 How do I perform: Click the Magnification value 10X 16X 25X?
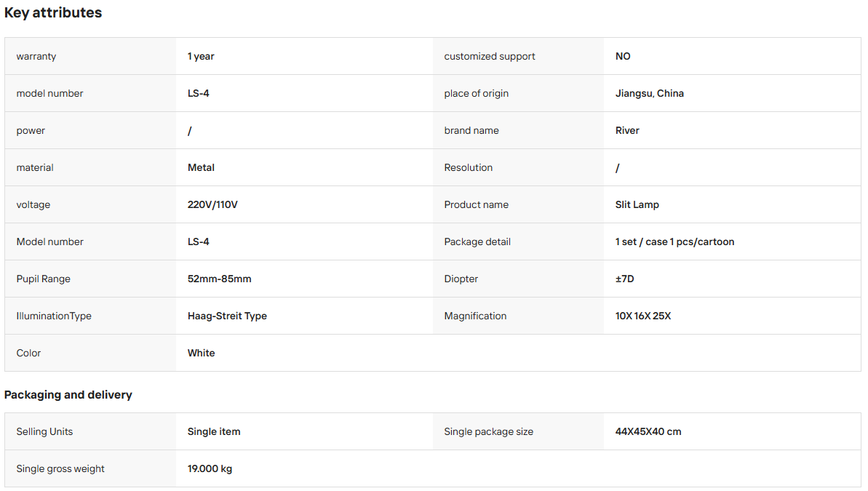pos(643,316)
